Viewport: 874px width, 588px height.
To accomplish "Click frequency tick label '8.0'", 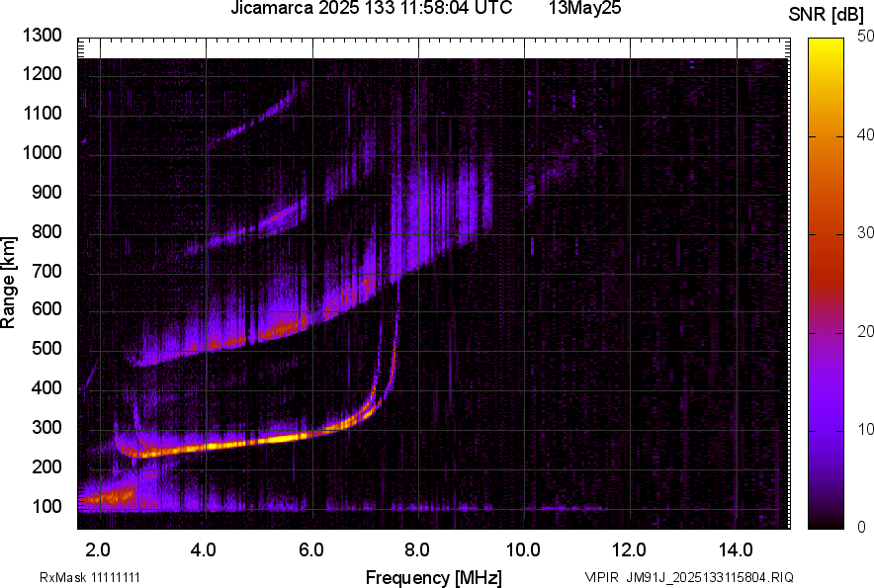I will [417, 550].
